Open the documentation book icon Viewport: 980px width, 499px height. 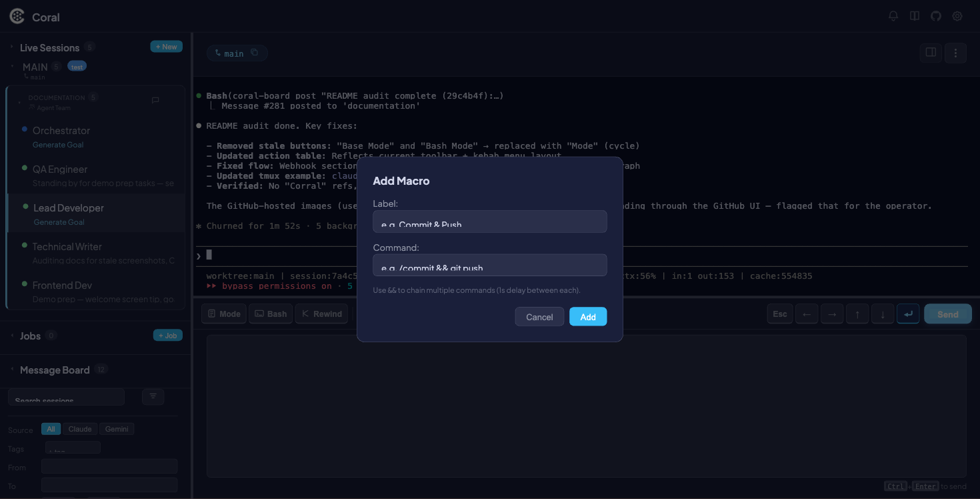pyautogui.click(x=915, y=16)
